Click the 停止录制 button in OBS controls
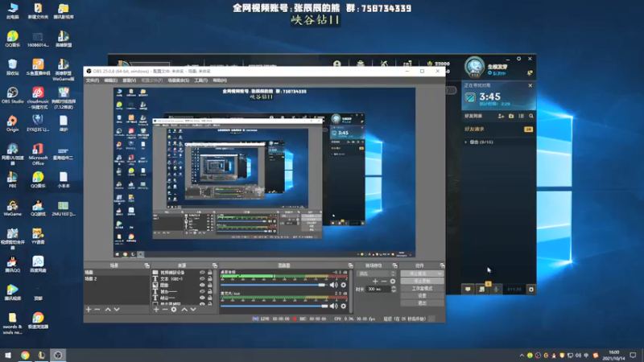 [422, 281]
